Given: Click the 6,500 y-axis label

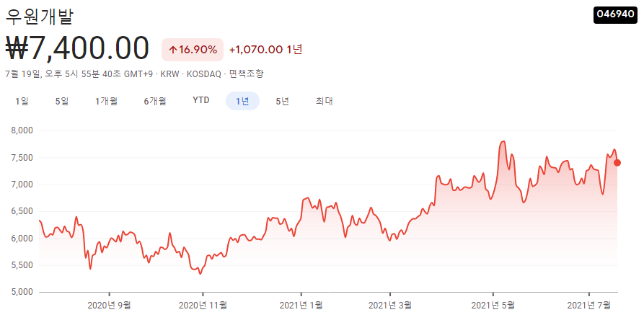Looking at the screenshot, I should click(x=23, y=211).
